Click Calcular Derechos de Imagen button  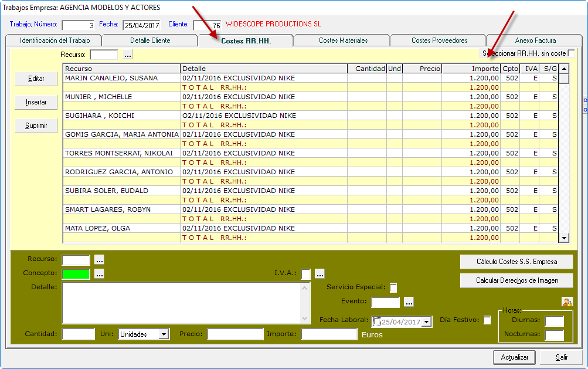(516, 280)
